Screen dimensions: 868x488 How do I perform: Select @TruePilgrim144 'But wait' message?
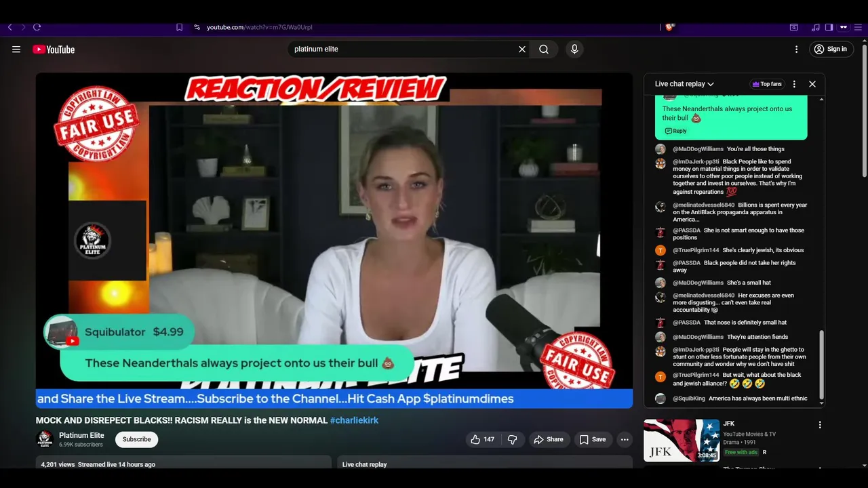[731, 379]
